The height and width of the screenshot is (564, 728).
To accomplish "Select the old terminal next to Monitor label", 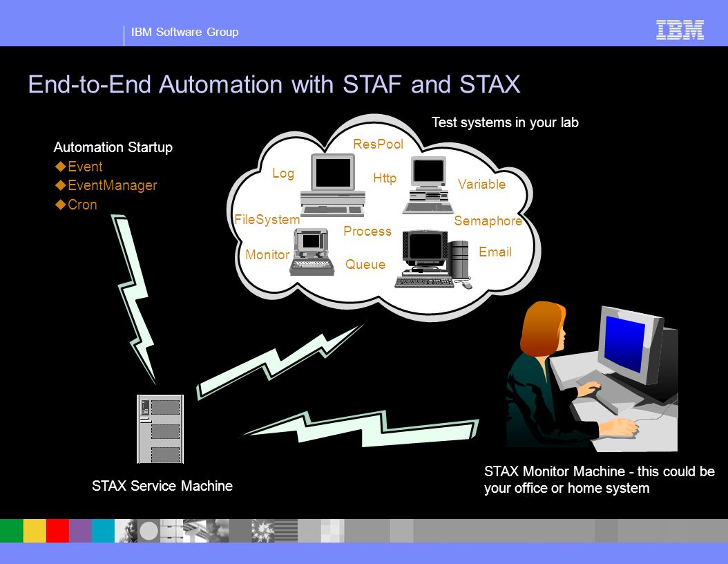I will (312, 252).
